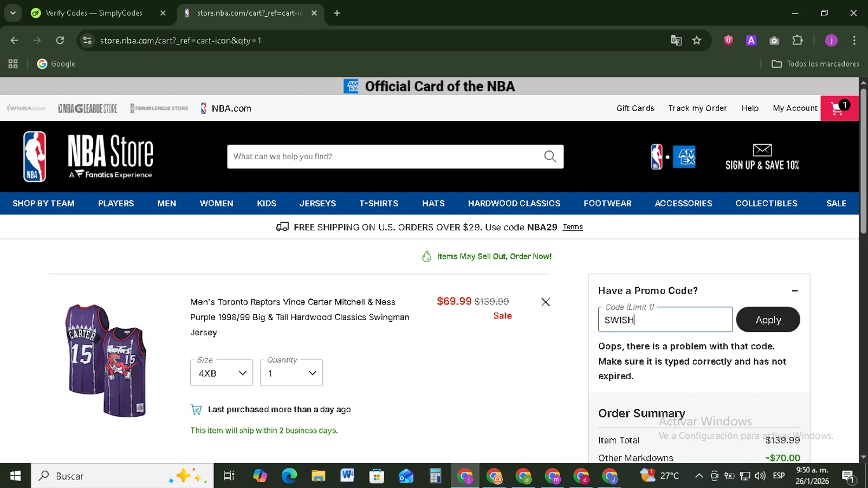Screen dimensions: 868x488
Task: Open the Vince Carter jersey product title
Action: point(300,317)
